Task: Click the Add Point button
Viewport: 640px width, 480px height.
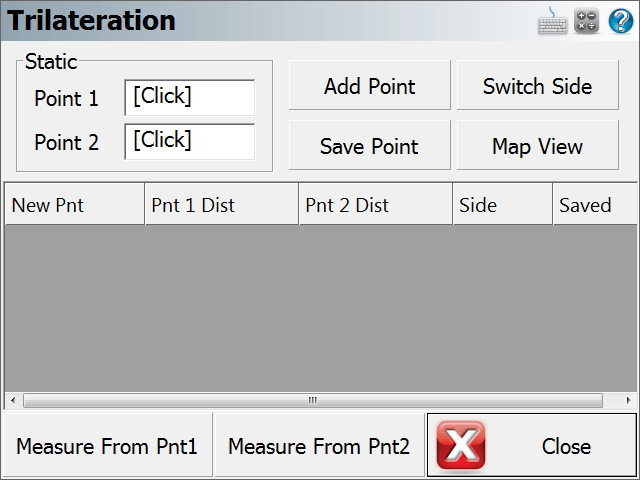Action: click(x=370, y=85)
